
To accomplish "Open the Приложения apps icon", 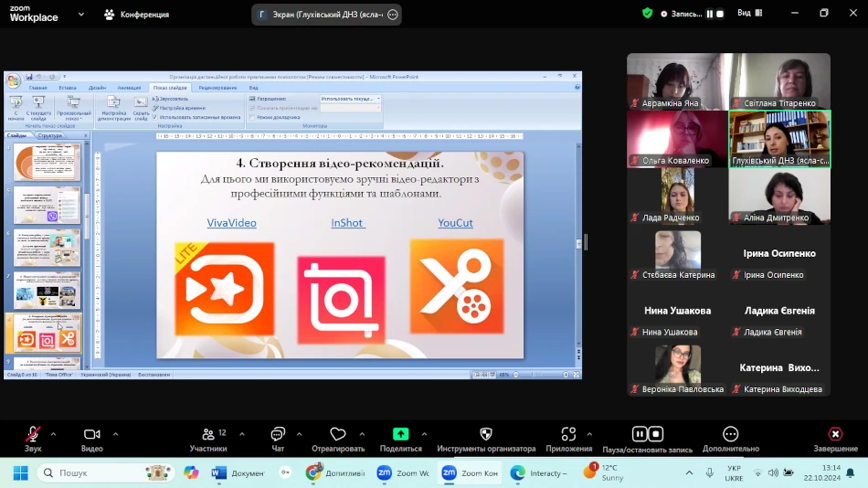I will pos(568,434).
